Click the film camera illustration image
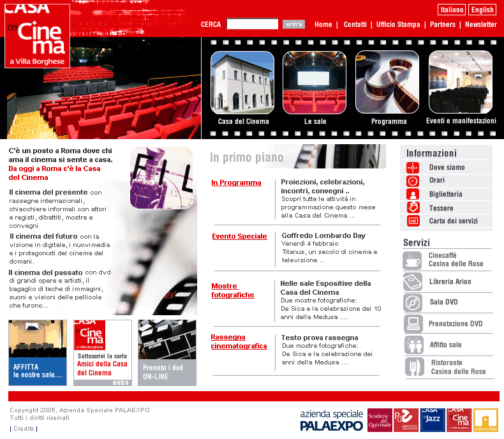Image resolution: width=504 pixels, height=439 pixels. coord(161,178)
